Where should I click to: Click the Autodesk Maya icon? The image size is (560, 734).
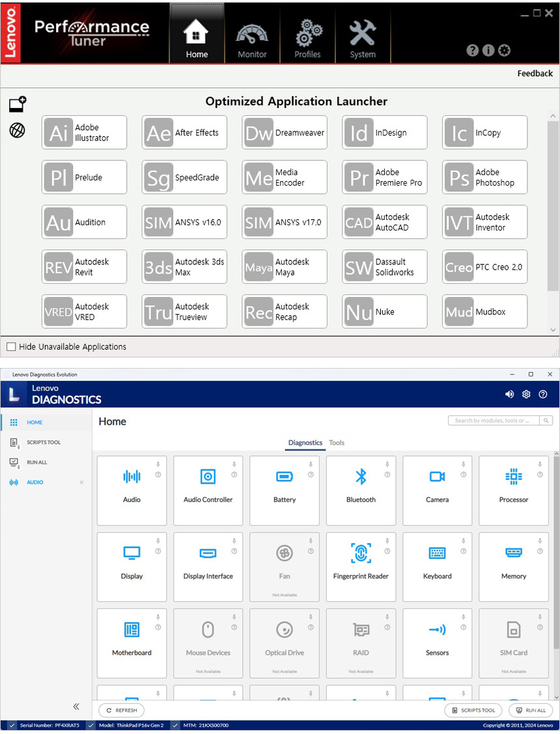259,267
